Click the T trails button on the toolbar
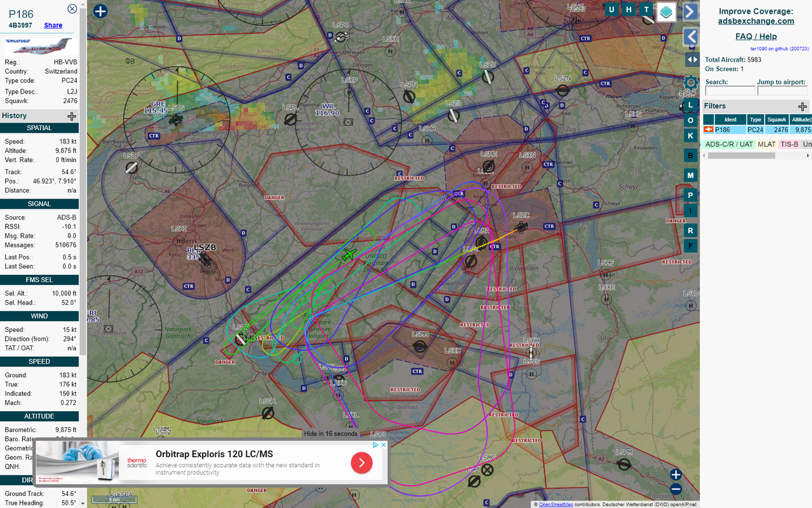Screen dimensions: 812x508 646,10
